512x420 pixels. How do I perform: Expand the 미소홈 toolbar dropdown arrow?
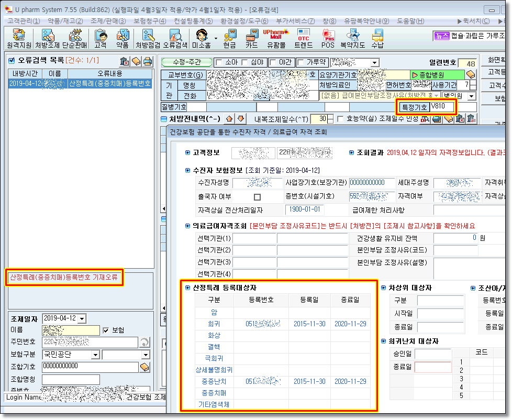click(x=216, y=38)
